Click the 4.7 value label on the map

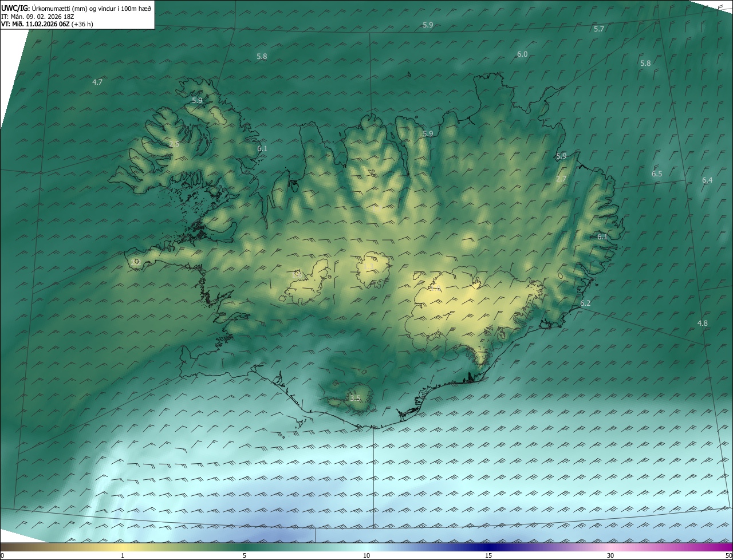pos(97,82)
